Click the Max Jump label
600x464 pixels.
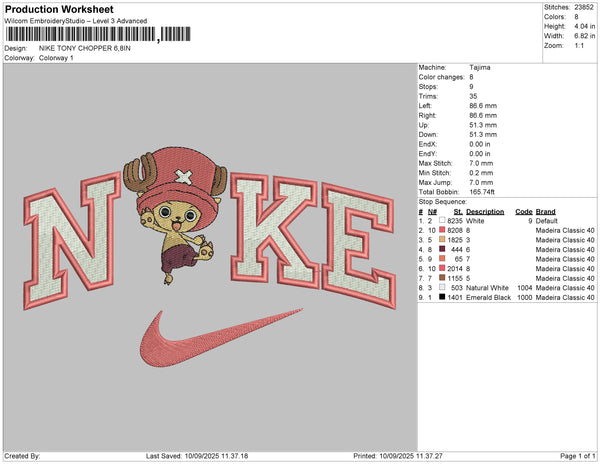pyautogui.click(x=435, y=182)
